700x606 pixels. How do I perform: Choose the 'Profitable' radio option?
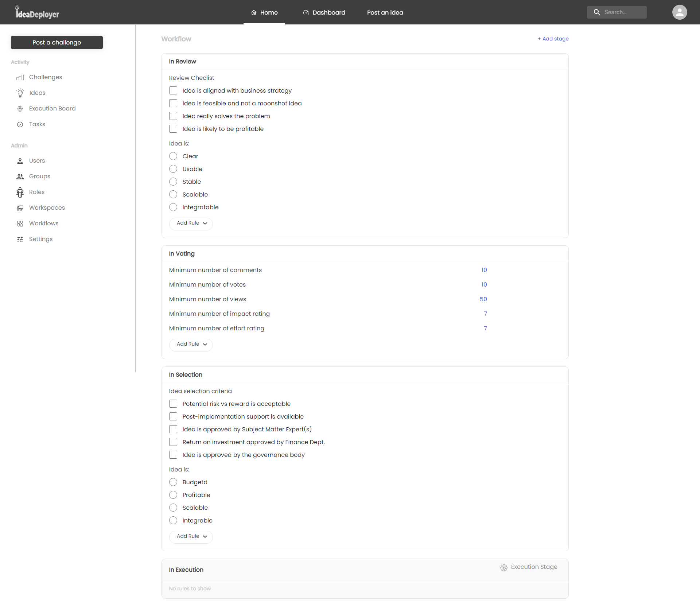173,495
